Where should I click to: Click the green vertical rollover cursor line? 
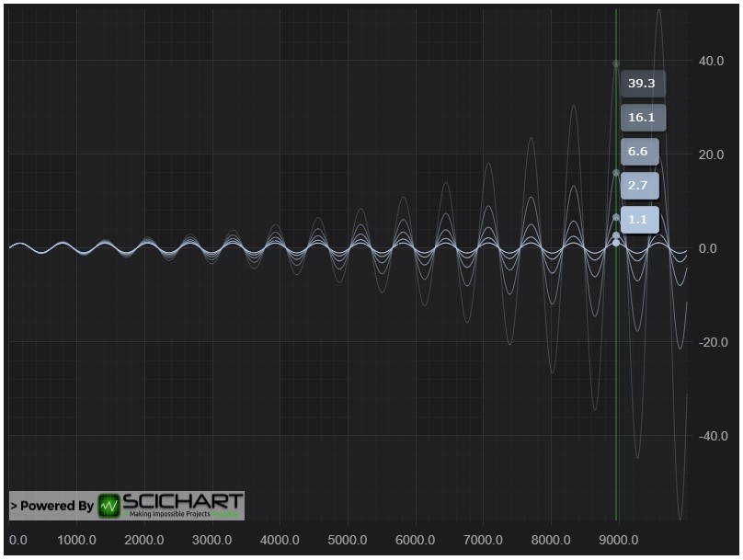616,368
